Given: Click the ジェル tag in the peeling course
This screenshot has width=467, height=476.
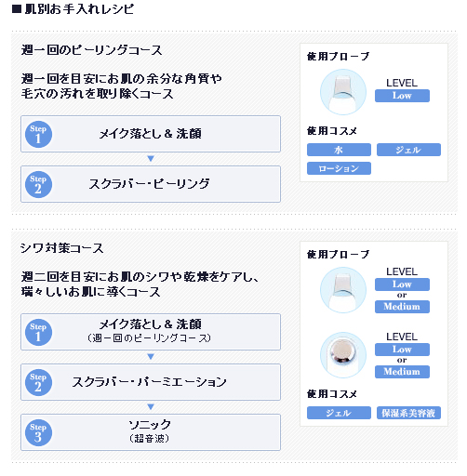Looking at the screenshot, I should point(408,150).
